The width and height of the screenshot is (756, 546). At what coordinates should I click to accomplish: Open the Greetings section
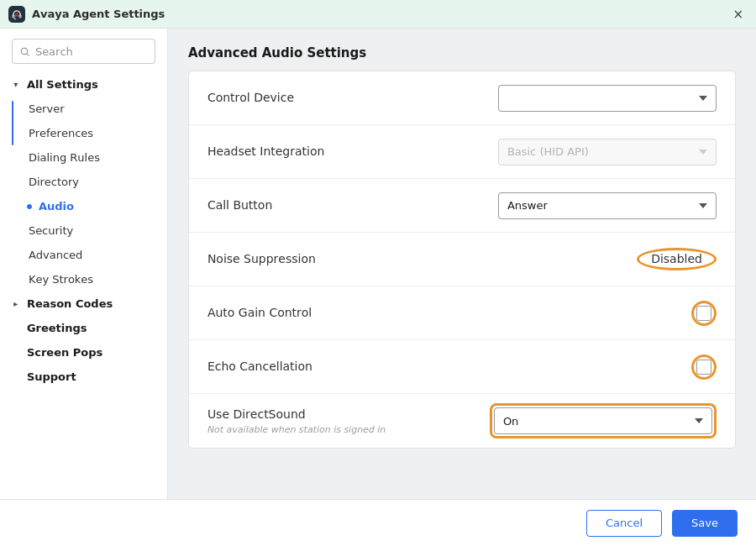[x=57, y=328]
